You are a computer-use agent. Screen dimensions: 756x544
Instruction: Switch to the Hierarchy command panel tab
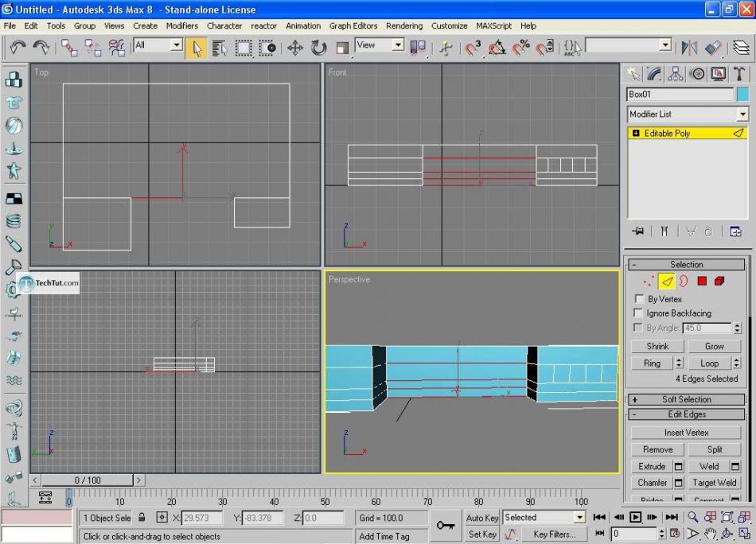tap(676, 74)
